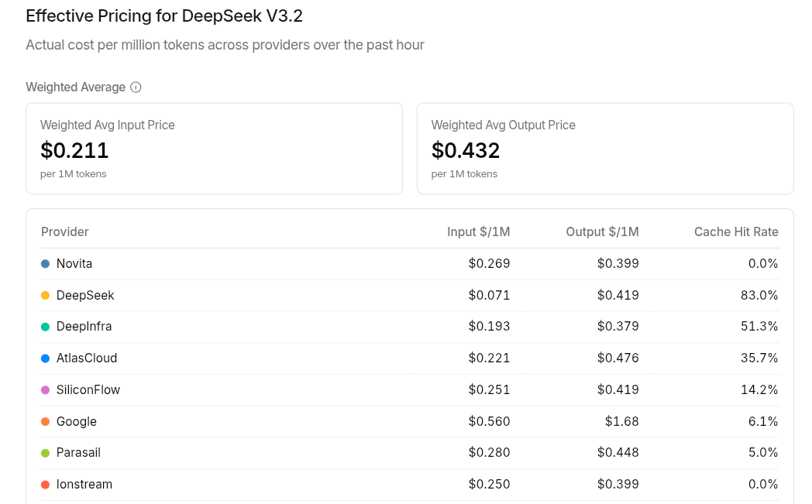Click Novita's blue color dot

pos(46,264)
